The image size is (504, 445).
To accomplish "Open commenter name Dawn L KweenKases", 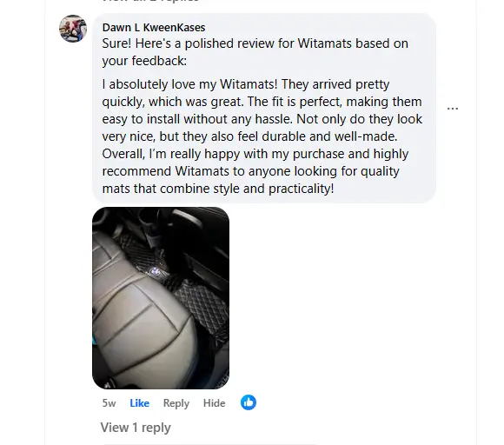I will [x=154, y=28].
